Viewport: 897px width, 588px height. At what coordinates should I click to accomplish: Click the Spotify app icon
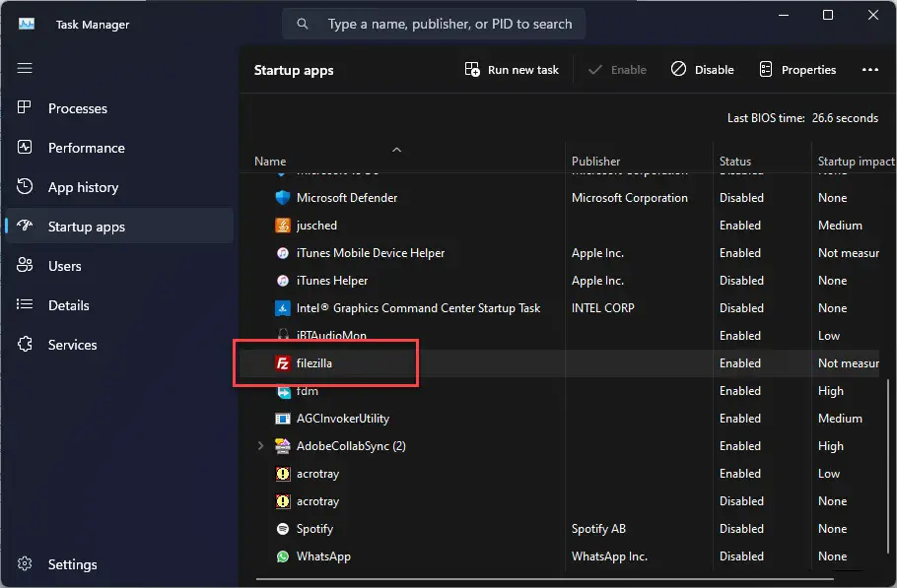click(283, 529)
